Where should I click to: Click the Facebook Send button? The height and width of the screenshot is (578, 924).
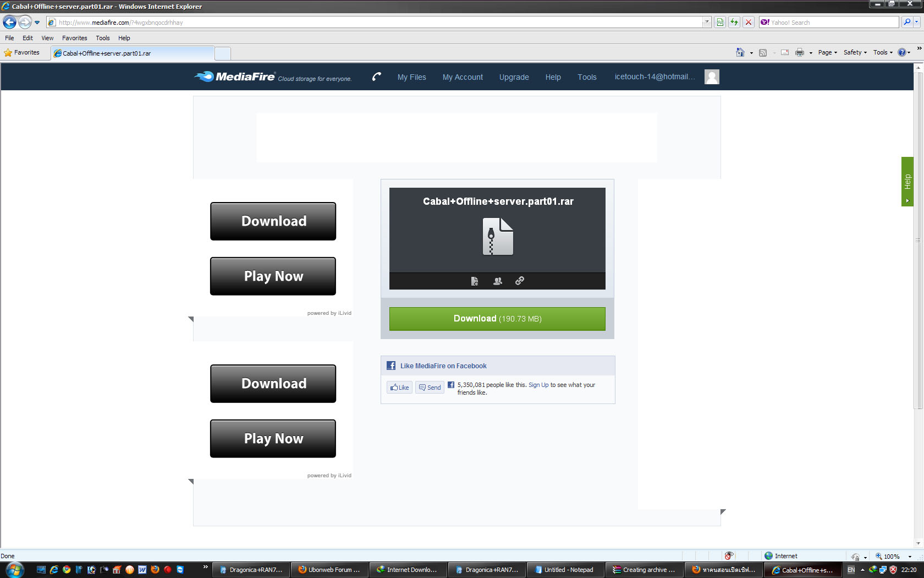[x=430, y=388]
